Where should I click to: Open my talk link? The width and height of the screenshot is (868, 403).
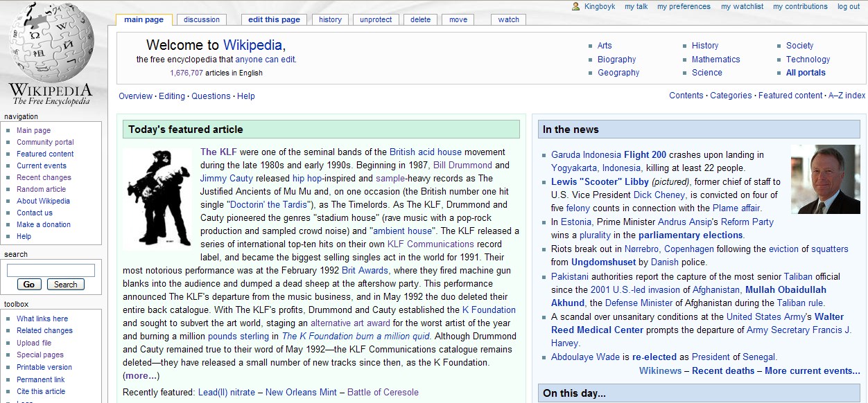(636, 6)
